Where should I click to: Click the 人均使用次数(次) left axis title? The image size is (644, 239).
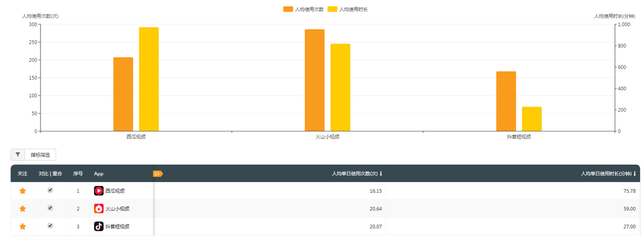[x=40, y=16]
